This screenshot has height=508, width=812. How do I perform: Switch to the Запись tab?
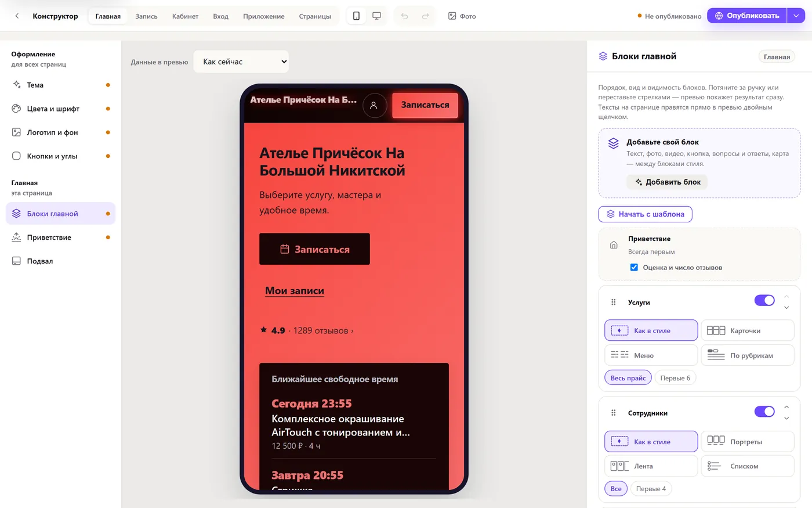click(146, 16)
